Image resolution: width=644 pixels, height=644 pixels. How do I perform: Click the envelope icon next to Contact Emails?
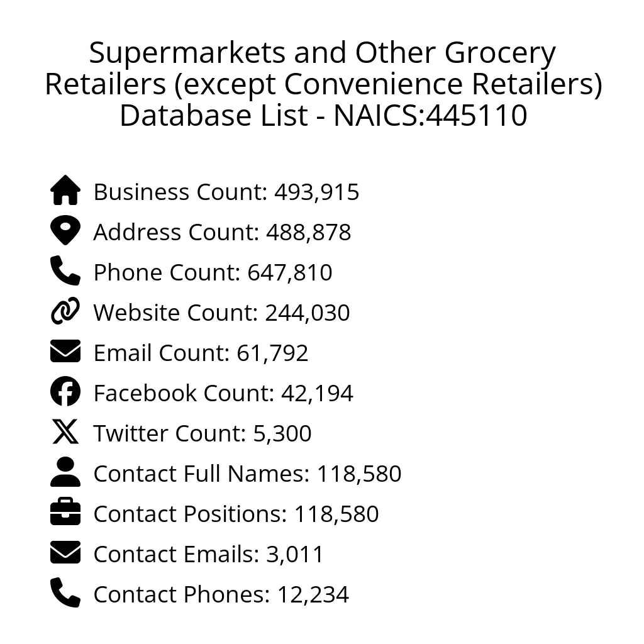point(65,553)
